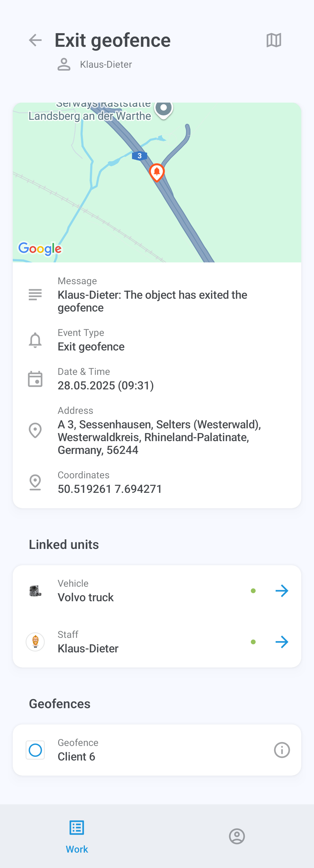Open info for Client 6 geofence

coord(282,750)
